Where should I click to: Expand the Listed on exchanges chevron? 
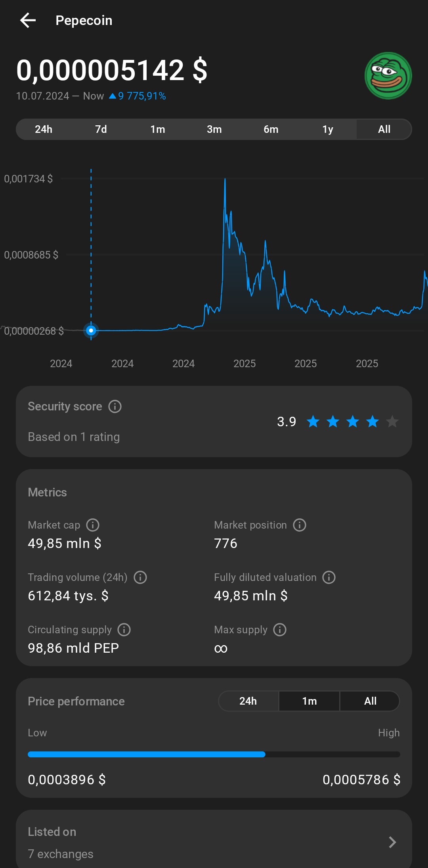(392, 842)
